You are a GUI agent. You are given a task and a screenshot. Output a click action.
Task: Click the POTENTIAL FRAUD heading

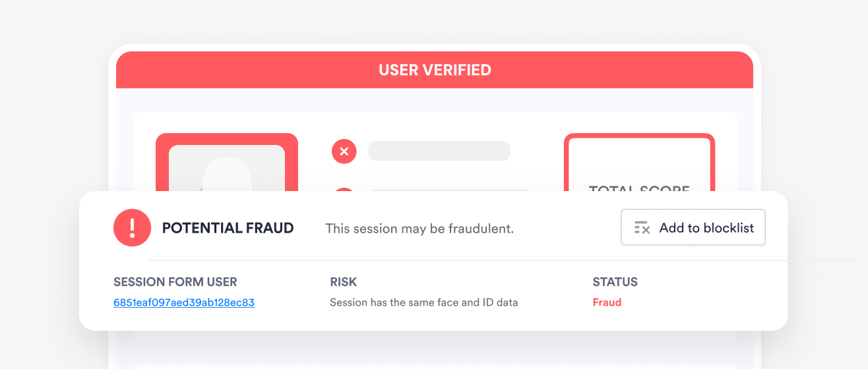pyautogui.click(x=228, y=228)
